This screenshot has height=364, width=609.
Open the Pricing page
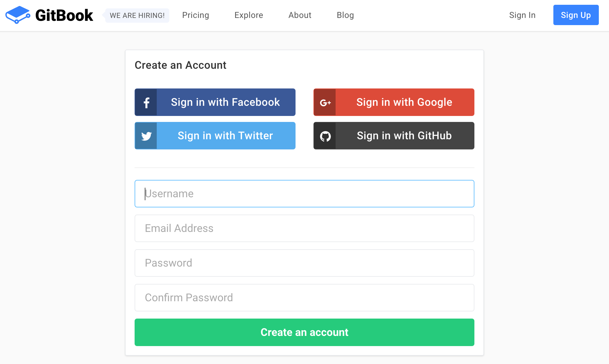coord(196,15)
